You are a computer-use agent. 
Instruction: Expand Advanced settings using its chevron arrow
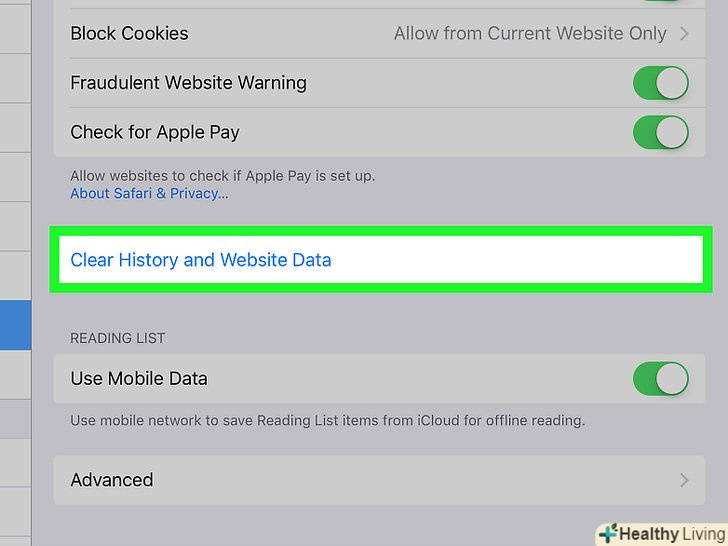[685, 480]
